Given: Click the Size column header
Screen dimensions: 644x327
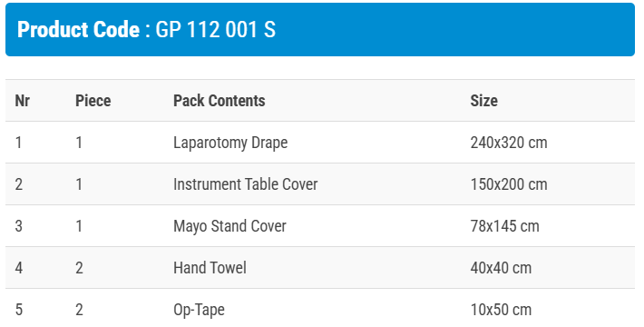Looking at the screenshot, I should tap(483, 101).
